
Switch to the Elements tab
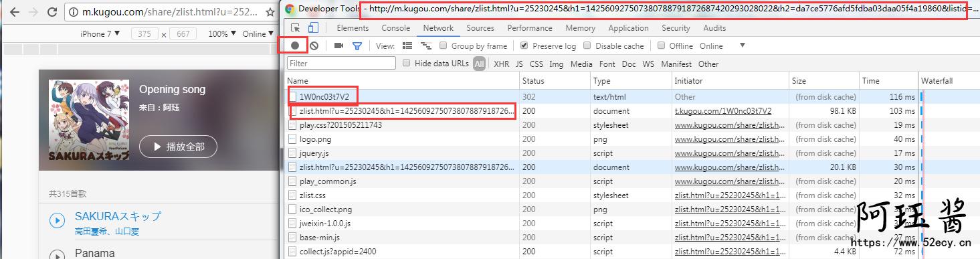353,28
